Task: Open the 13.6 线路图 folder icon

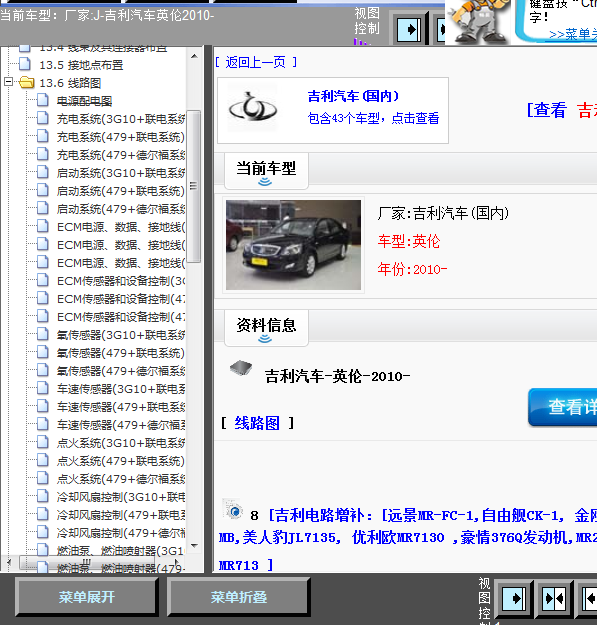Action: pyautogui.click(x=27, y=83)
